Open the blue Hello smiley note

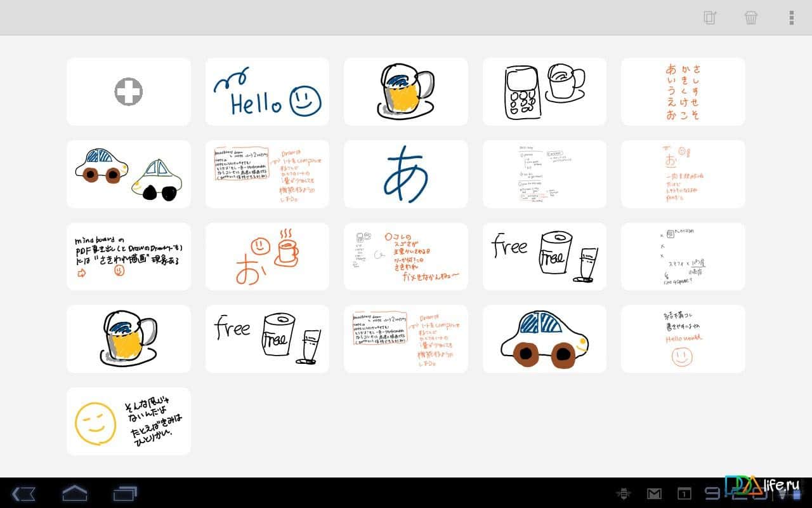pos(267,92)
